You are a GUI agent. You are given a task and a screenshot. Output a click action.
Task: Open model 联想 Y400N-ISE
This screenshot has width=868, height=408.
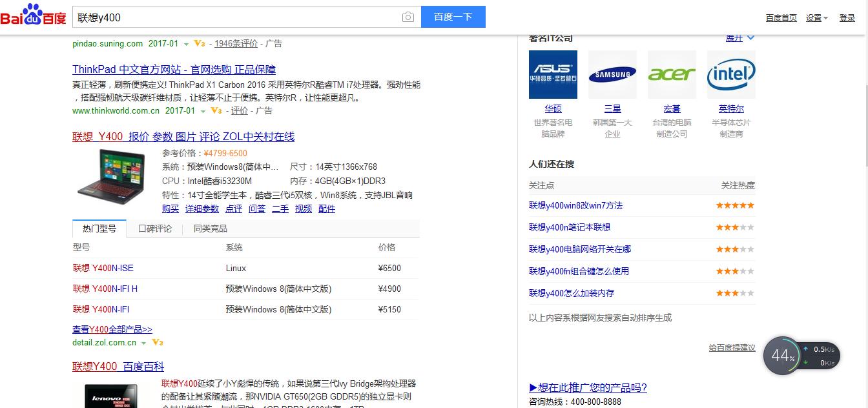(103, 268)
